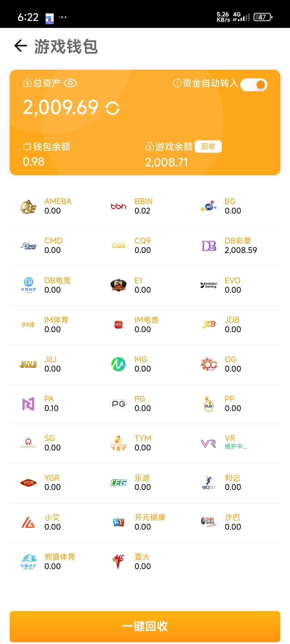Tap the one-click recycle button
This screenshot has width=290, height=644.
click(145, 626)
